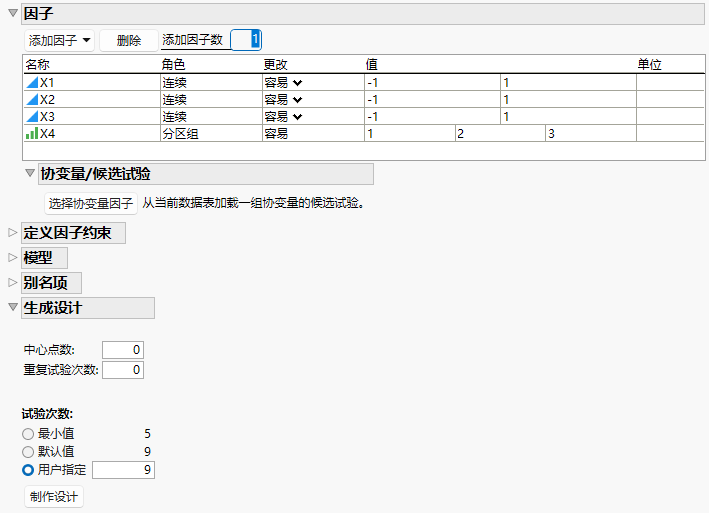Click the 分区组 role cell of X4
The height and width of the screenshot is (513, 709).
211,133
